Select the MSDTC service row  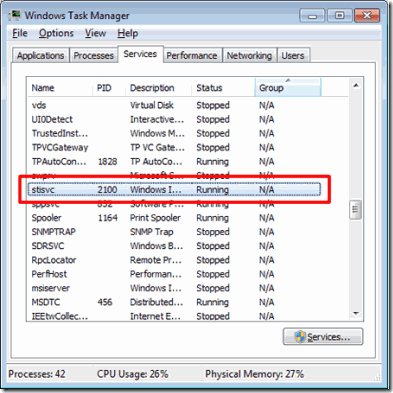point(174,302)
